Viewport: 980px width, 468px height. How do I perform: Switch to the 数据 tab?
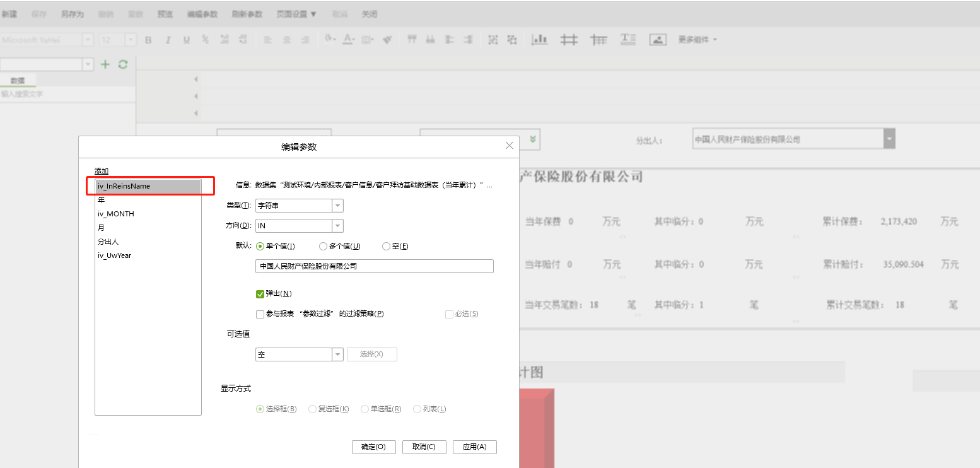[x=18, y=81]
